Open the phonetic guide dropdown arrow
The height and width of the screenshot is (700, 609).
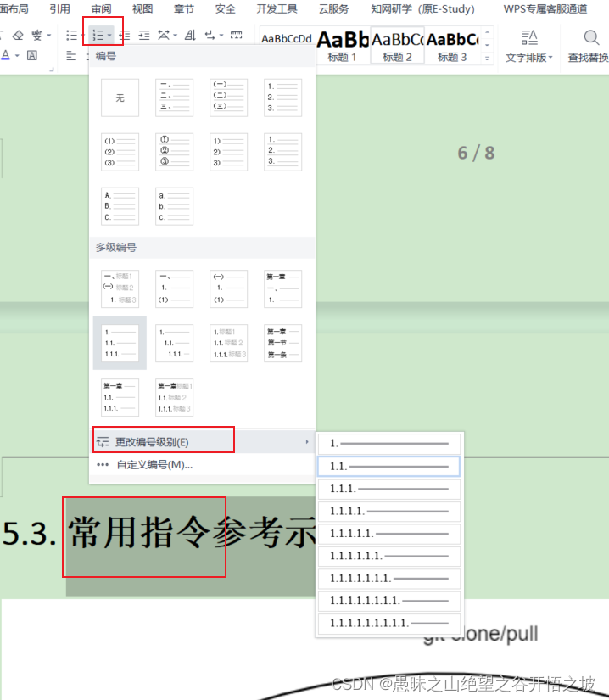48,36
